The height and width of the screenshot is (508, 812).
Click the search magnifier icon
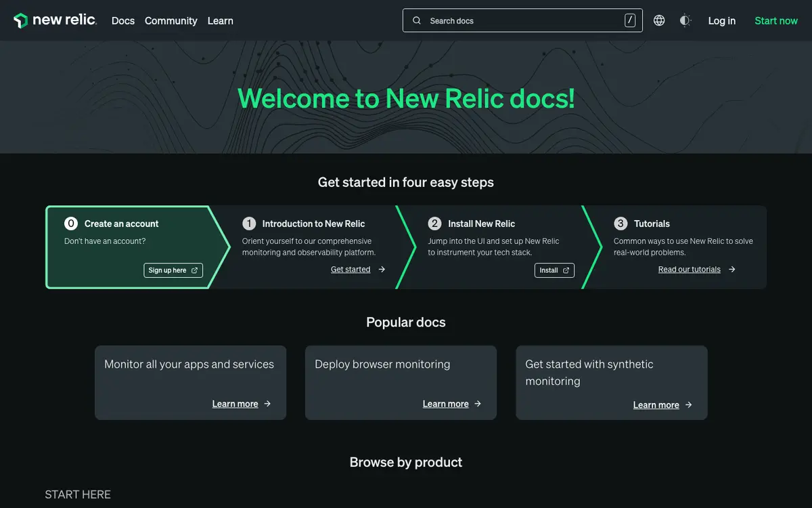coord(417,20)
